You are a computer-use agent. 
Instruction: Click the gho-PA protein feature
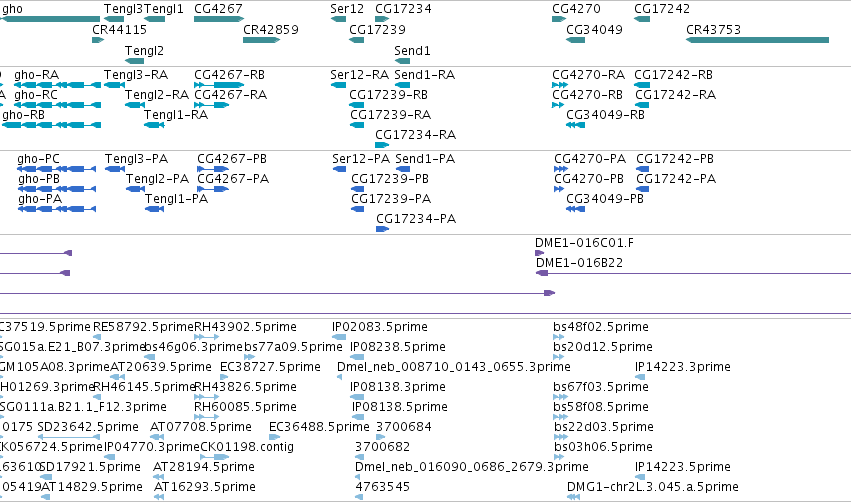[57, 209]
